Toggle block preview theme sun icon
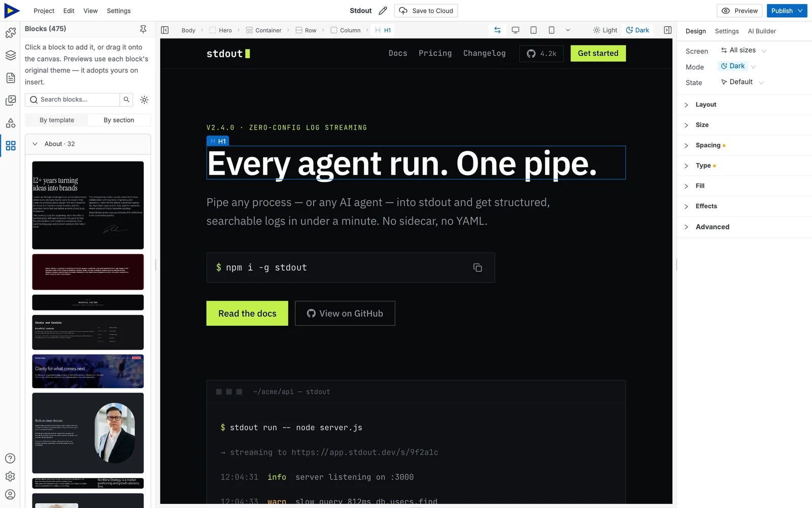This screenshot has height=508, width=812. coord(144,100)
